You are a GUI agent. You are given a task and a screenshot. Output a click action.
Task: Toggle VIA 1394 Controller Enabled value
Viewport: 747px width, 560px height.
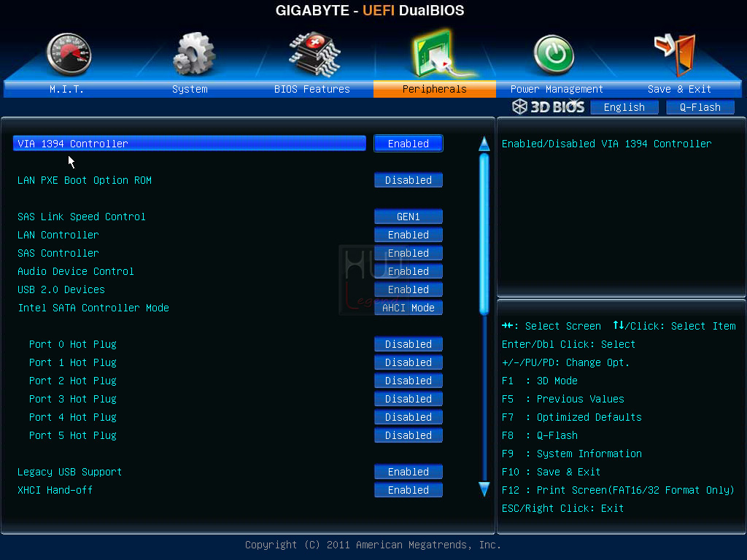(409, 144)
